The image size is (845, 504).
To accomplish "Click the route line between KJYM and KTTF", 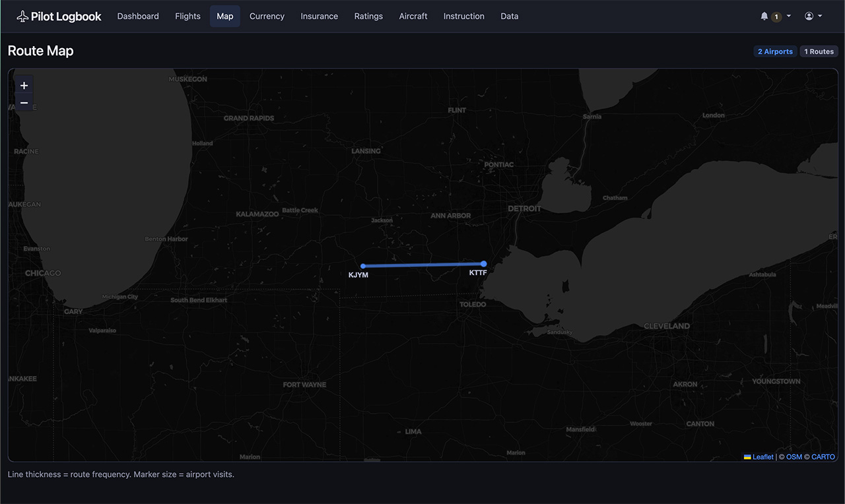I will coord(423,265).
